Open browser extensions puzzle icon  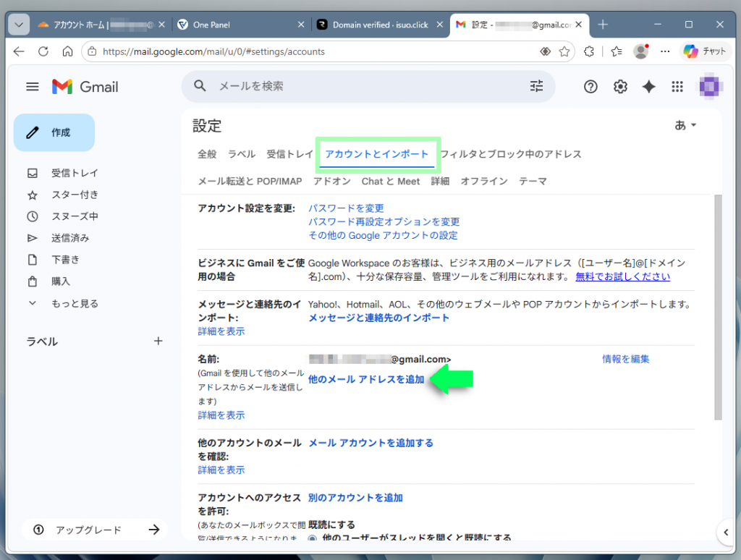[589, 51]
